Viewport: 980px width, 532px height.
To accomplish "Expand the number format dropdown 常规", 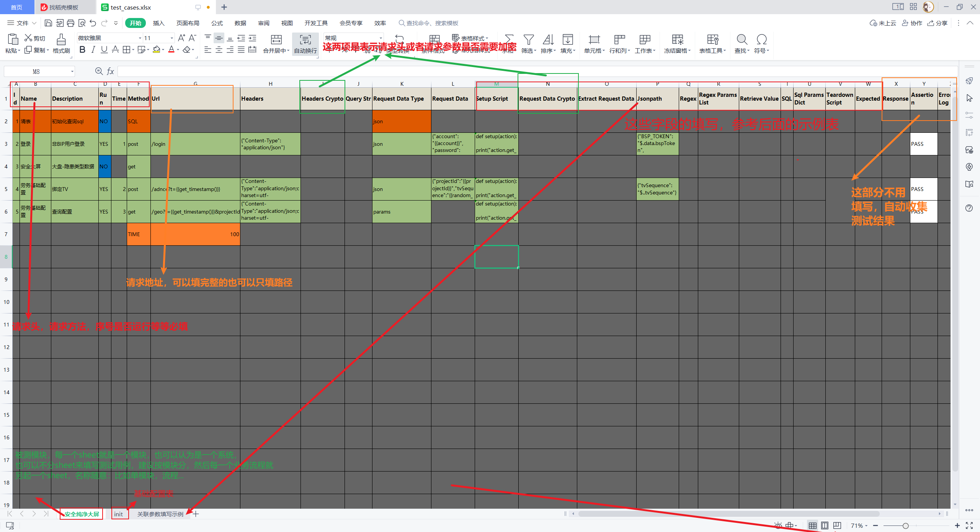I will coord(381,38).
